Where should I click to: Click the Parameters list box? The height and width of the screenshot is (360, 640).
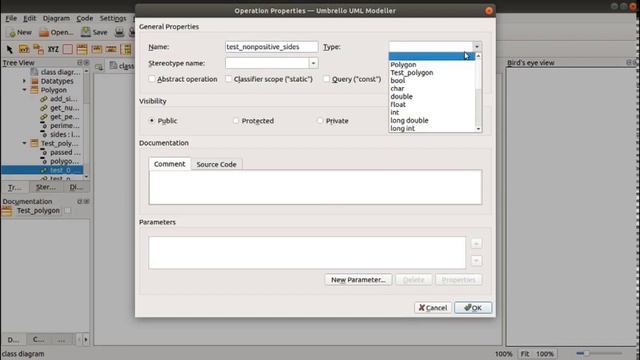[307, 253]
